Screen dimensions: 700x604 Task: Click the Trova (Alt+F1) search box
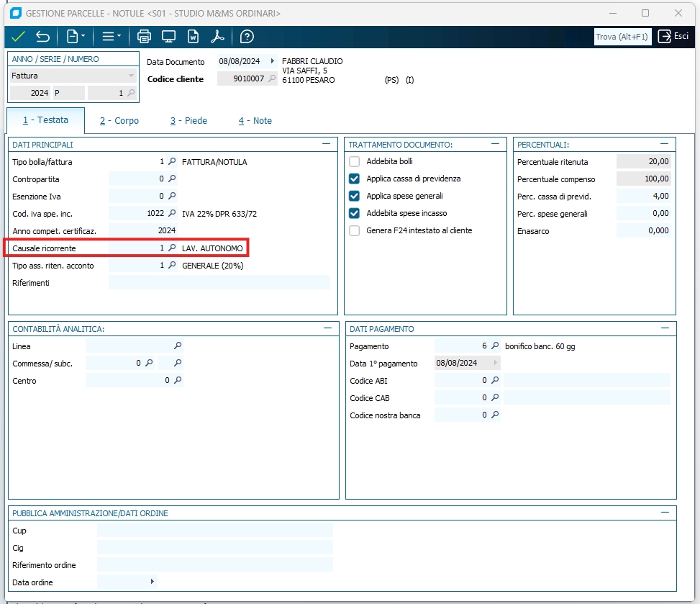(622, 37)
